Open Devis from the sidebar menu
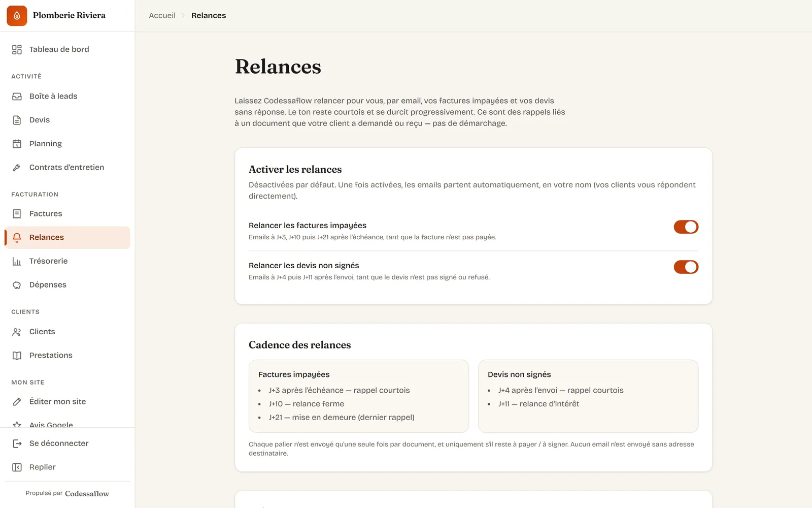 tap(67, 120)
